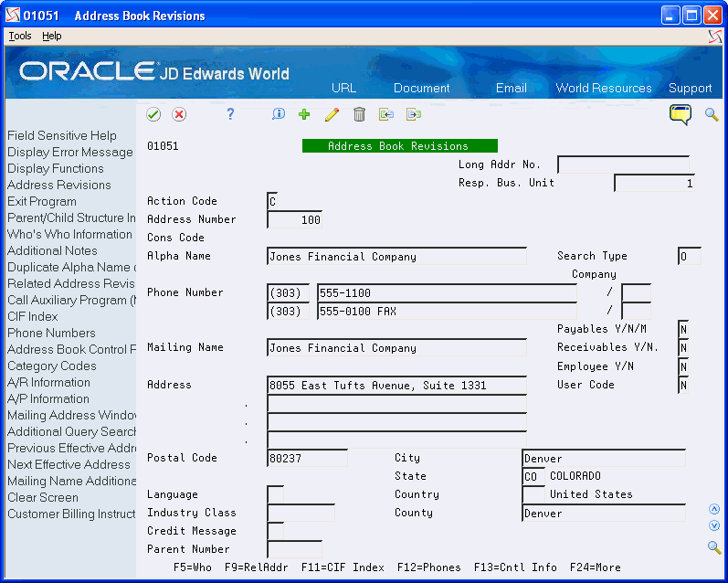Select Address Revisions in sidebar
This screenshot has height=583, width=728.
pyautogui.click(x=59, y=185)
